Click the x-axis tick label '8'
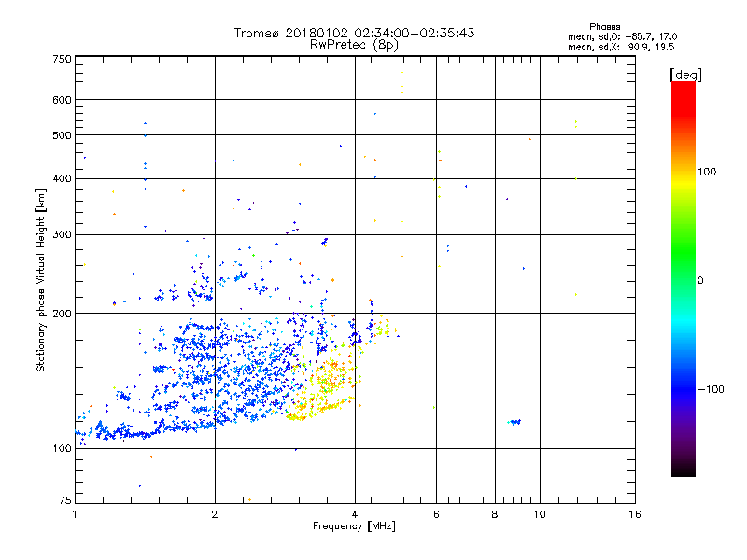The height and width of the screenshot is (560, 747). click(495, 514)
